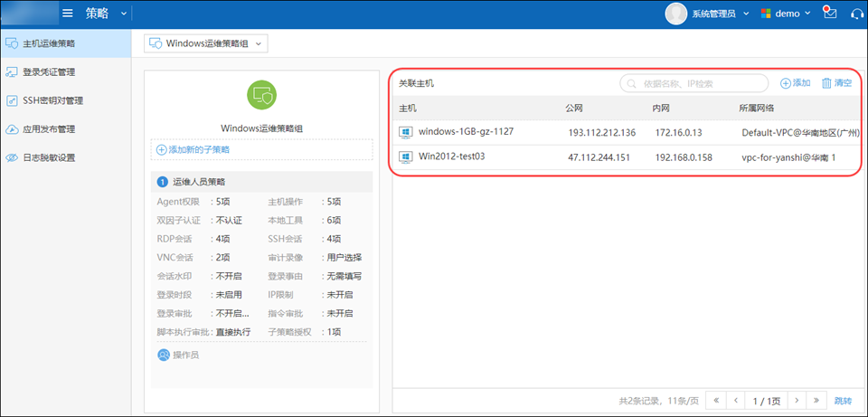Click the 日志脱敏设置 eye icon
This screenshot has height=417, width=868.
[12, 157]
